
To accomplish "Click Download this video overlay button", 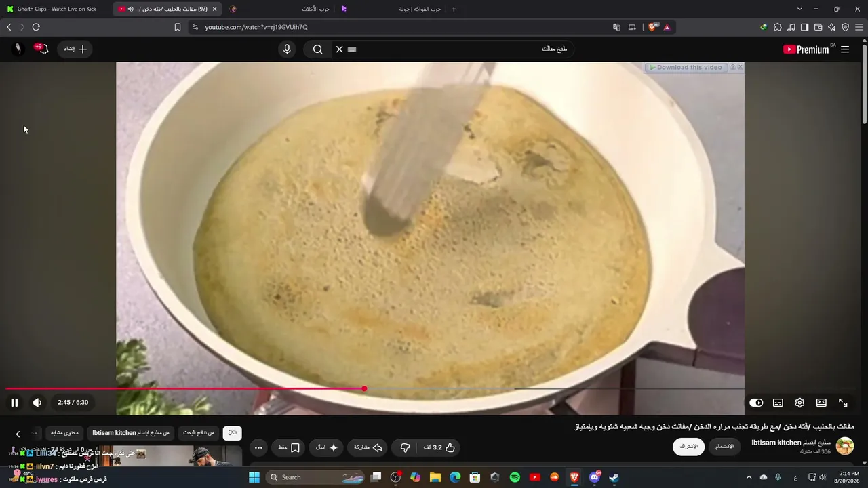I will [685, 67].
